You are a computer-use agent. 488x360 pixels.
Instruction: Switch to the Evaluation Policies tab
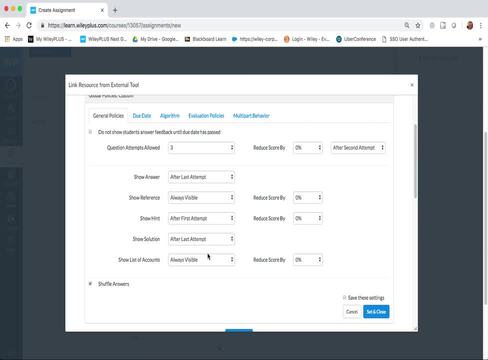pos(206,116)
